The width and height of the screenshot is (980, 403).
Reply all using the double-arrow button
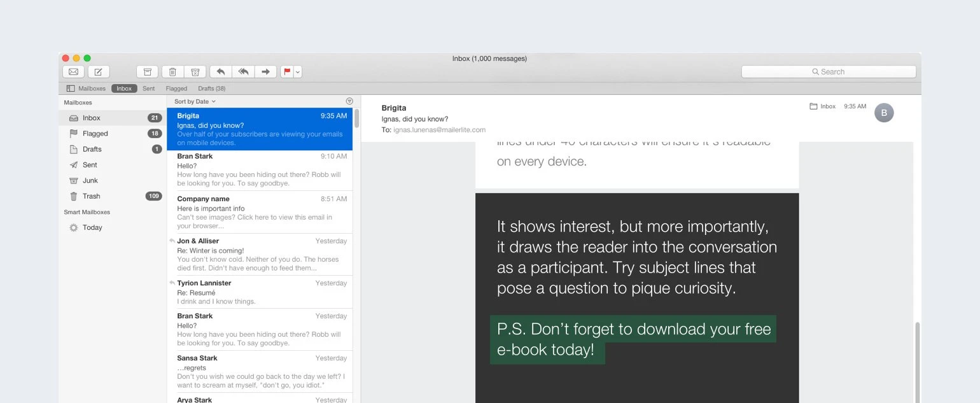(243, 72)
